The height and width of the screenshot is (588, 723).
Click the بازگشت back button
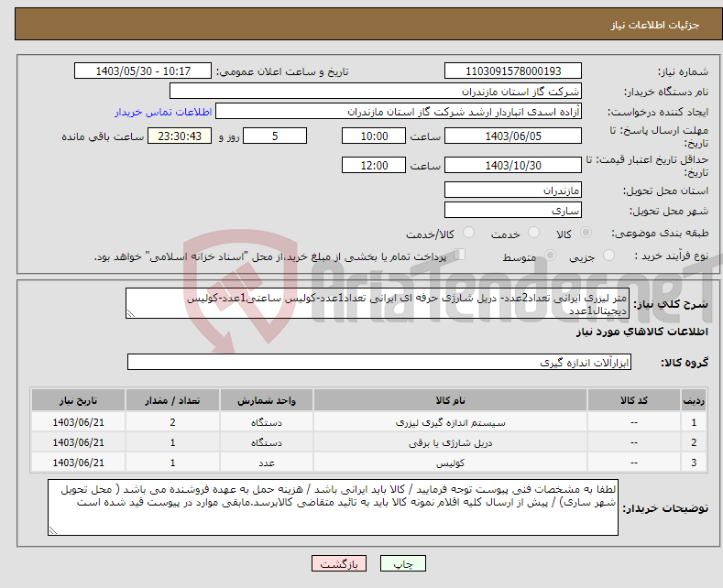coord(339,563)
